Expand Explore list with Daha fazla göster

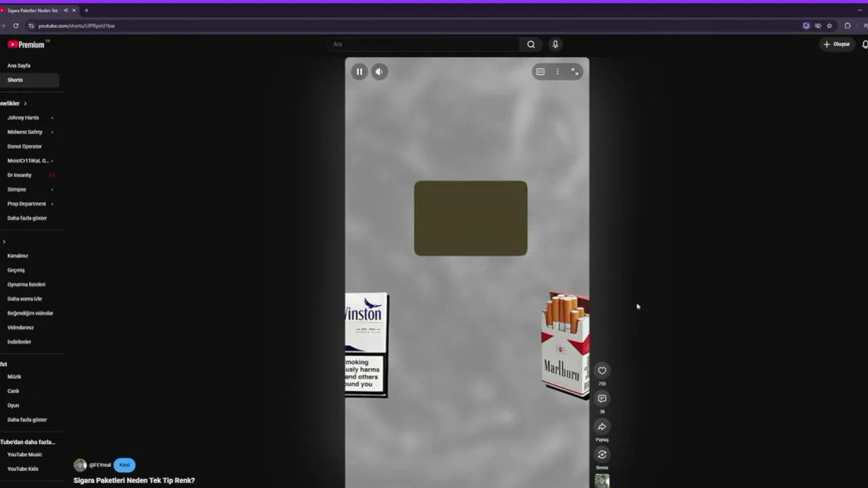pyautogui.click(x=27, y=420)
